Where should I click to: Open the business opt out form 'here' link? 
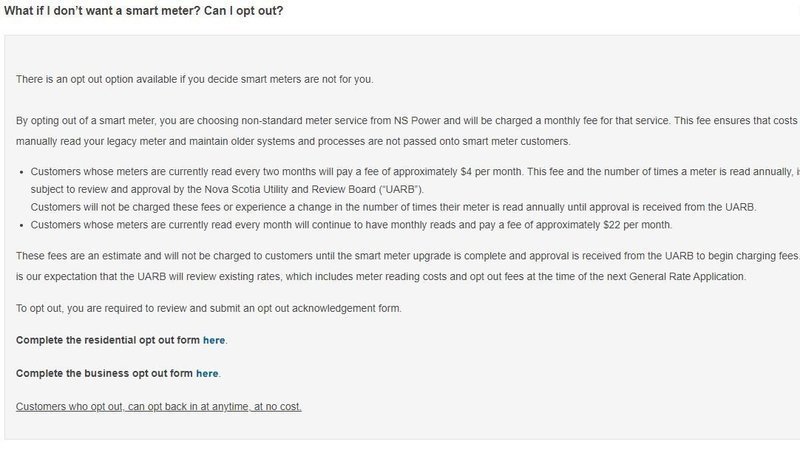click(x=207, y=374)
